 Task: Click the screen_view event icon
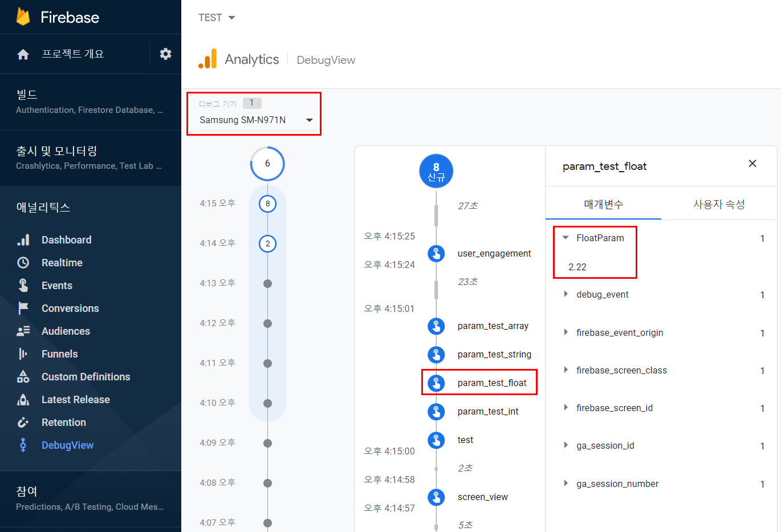(x=436, y=497)
